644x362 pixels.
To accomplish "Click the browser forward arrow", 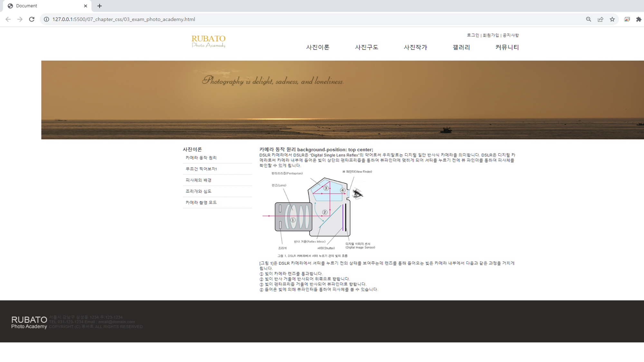I will [20, 19].
